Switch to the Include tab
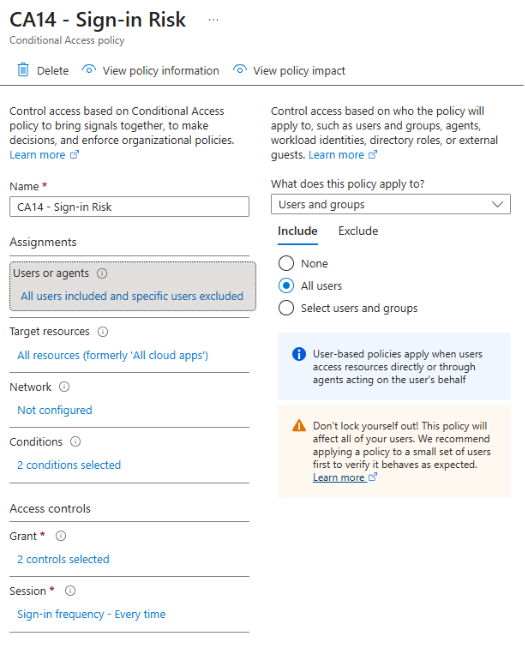This screenshot has height=654, width=525. click(298, 231)
